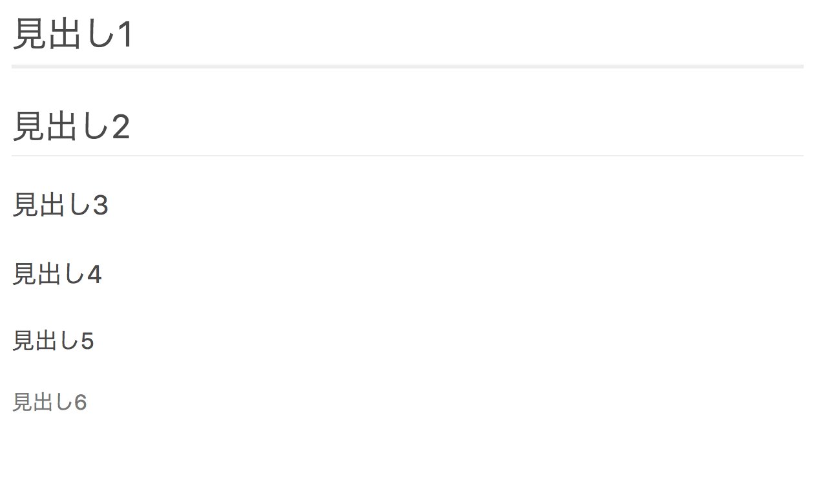Place cursor on digit 2 in 見出し2
The image size is (814, 504).
(121, 127)
